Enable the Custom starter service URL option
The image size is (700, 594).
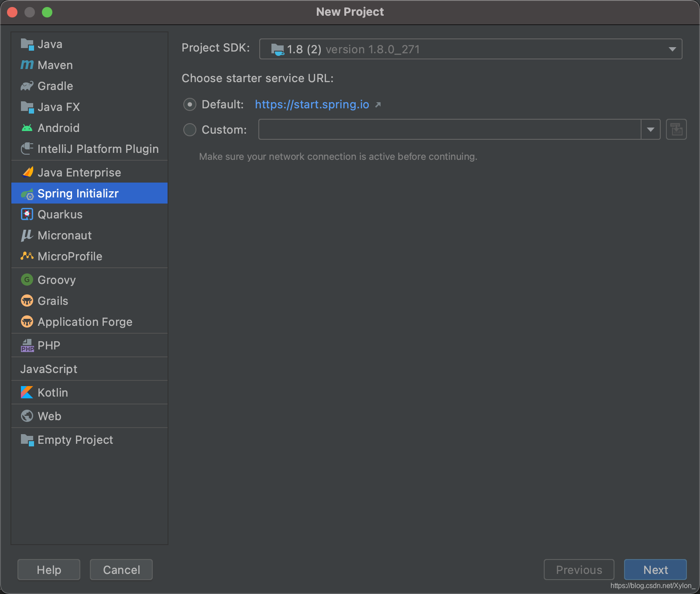point(189,129)
